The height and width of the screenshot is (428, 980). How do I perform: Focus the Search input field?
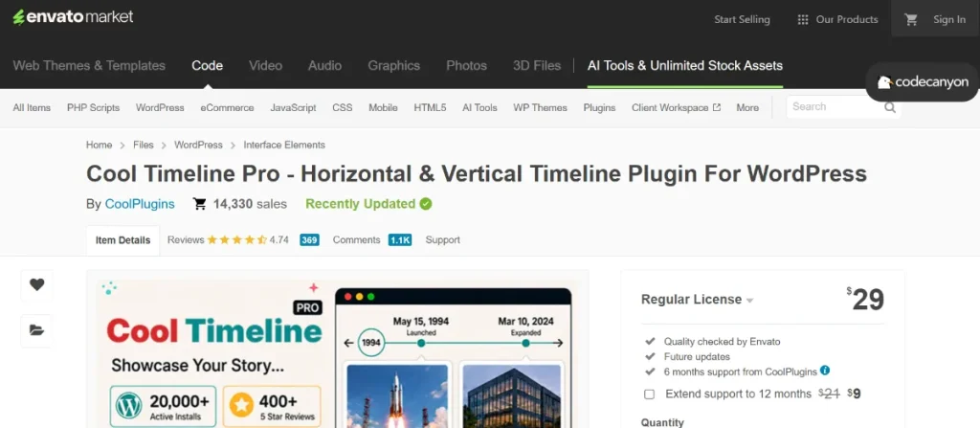tap(835, 107)
